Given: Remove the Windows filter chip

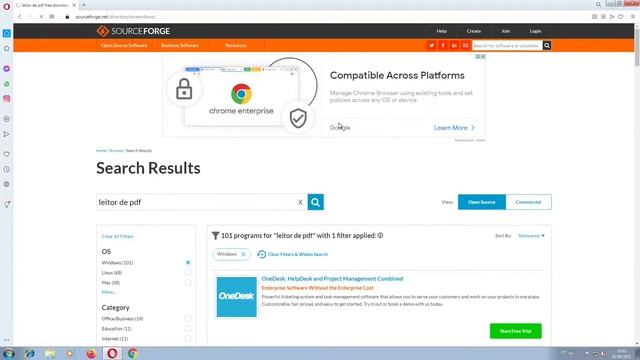Looking at the screenshot, I should (244, 254).
